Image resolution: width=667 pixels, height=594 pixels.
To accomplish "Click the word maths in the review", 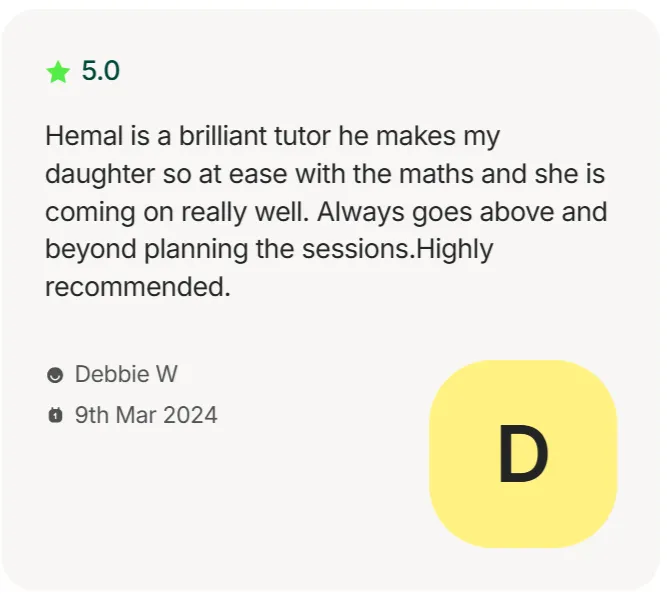I will pyautogui.click(x=436, y=174).
